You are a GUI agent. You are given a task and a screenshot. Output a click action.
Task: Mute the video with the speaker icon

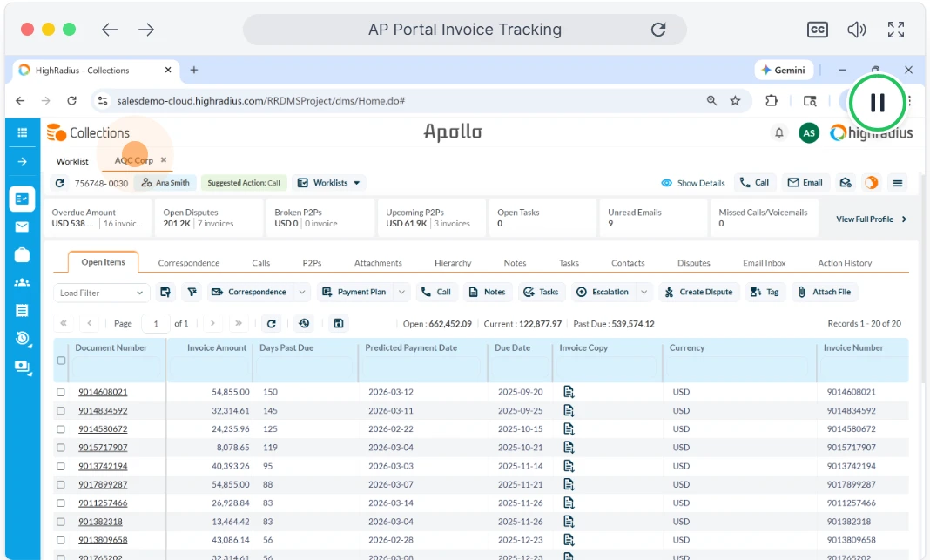[857, 30]
